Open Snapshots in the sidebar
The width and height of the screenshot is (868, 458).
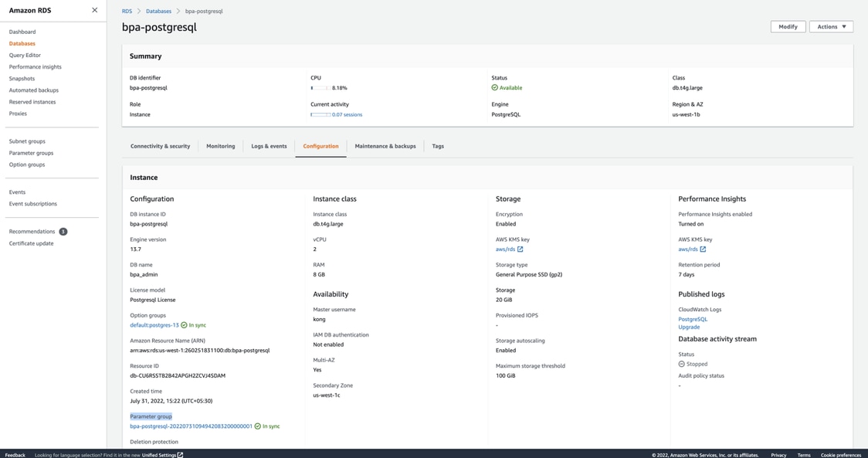click(x=22, y=78)
